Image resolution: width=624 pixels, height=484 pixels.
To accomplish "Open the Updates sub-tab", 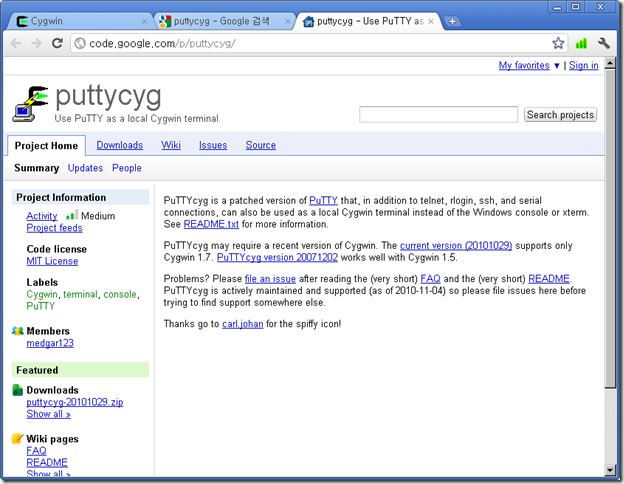I will (x=85, y=168).
